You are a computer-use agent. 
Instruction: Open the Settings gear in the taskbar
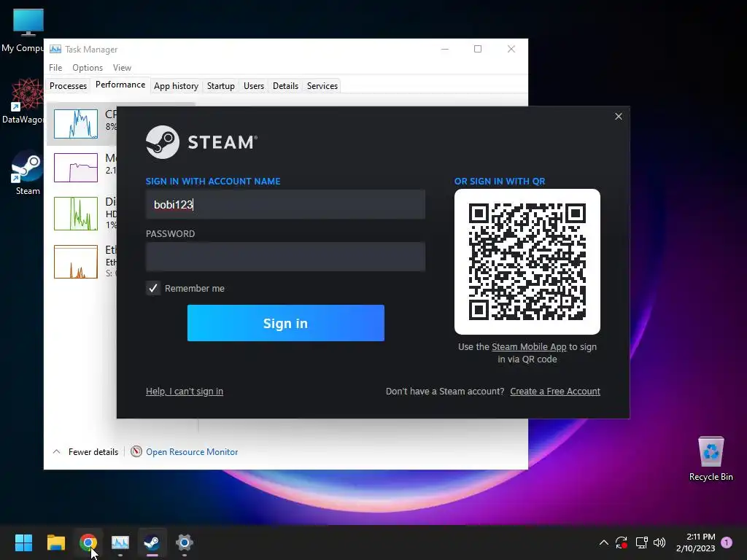click(x=185, y=542)
